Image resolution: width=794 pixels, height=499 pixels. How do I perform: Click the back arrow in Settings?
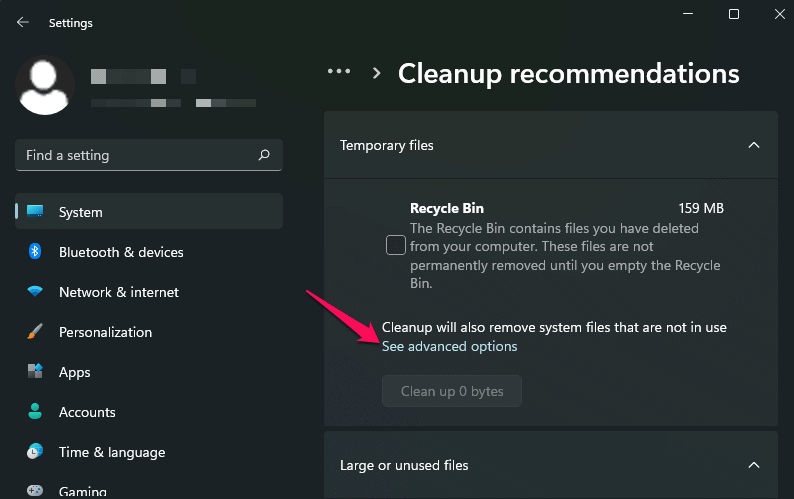click(23, 21)
